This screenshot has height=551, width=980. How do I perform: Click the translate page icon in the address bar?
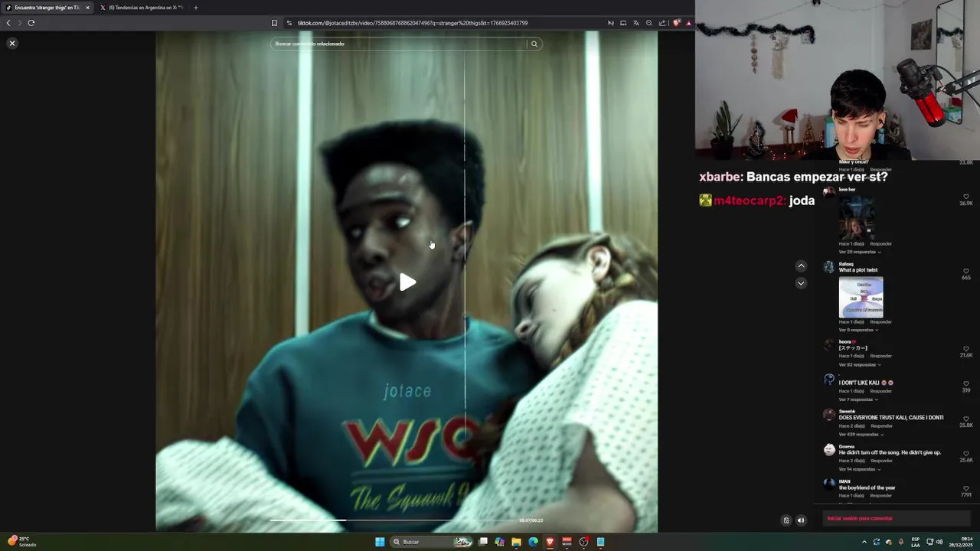[635, 23]
